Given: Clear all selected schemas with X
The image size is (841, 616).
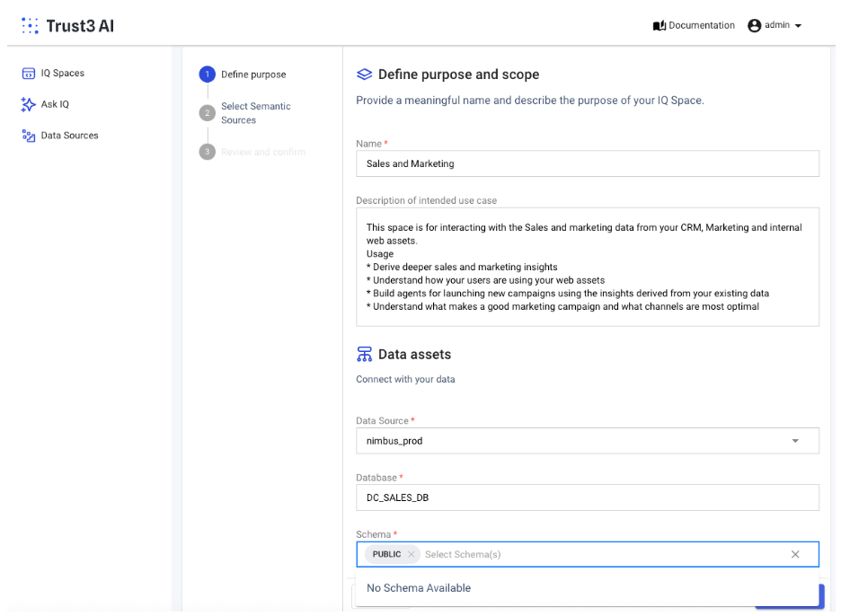Looking at the screenshot, I should (x=794, y=555).
